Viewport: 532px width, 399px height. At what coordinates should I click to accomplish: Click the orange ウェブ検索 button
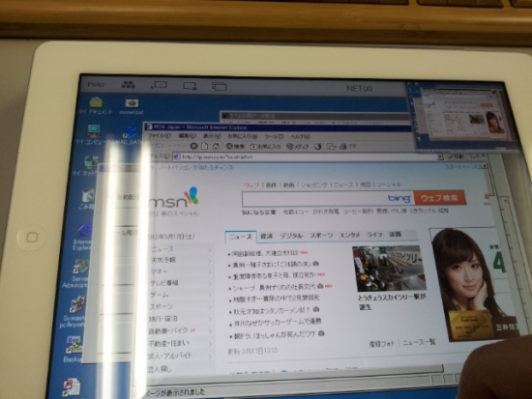click(439, 198)
